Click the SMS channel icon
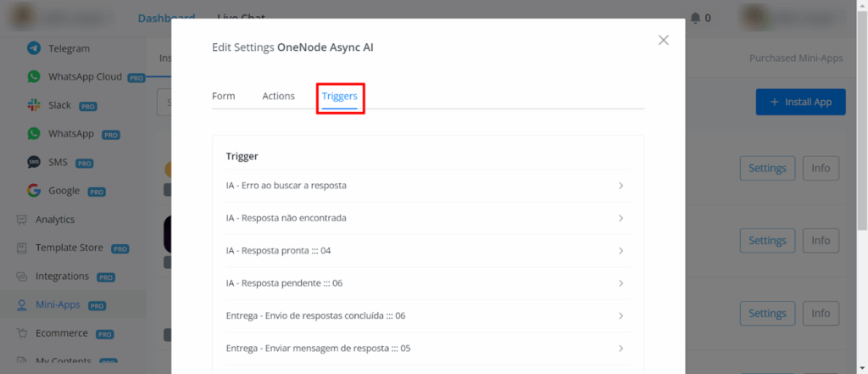 coord(34,162)
